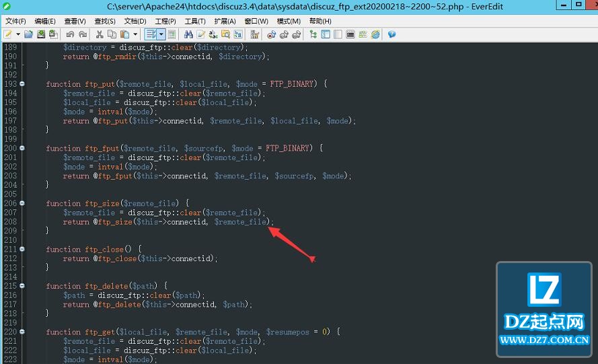The image size is (598, 364).
Task: Click the 'ba' replace-in-files icon
Action: [238, 34]
